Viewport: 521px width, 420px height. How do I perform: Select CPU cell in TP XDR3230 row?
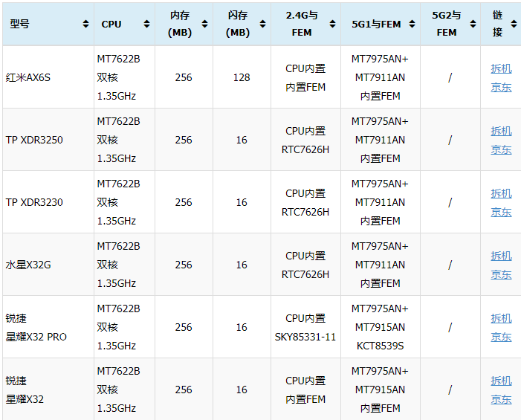click(x=124, y=202)
